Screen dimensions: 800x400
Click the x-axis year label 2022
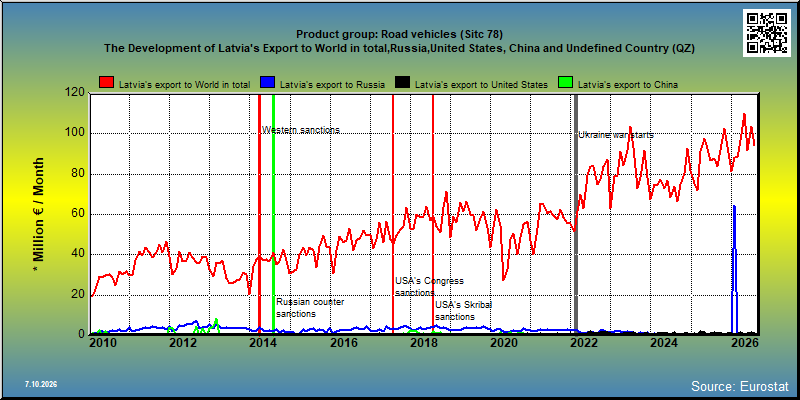[585, 343]
